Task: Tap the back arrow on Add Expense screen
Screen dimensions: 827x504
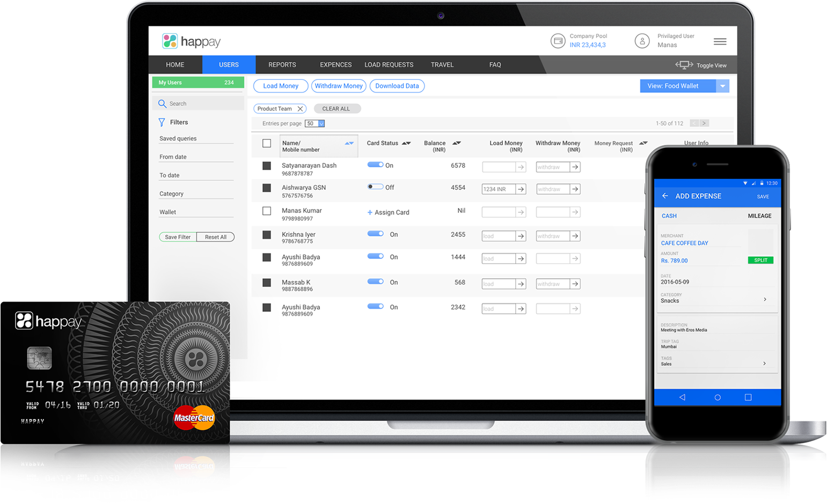Action: point(665,196)
